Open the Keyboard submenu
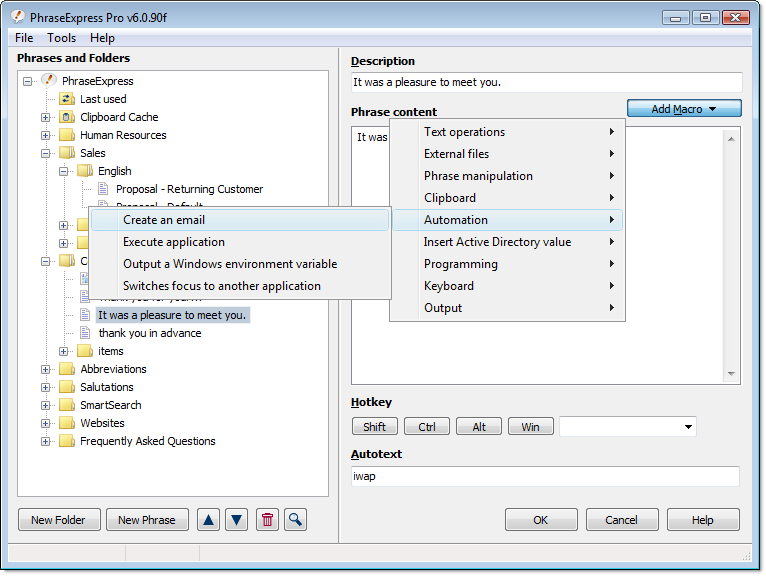The height and width of the screenshot is (576, 766). coord(507,286)
